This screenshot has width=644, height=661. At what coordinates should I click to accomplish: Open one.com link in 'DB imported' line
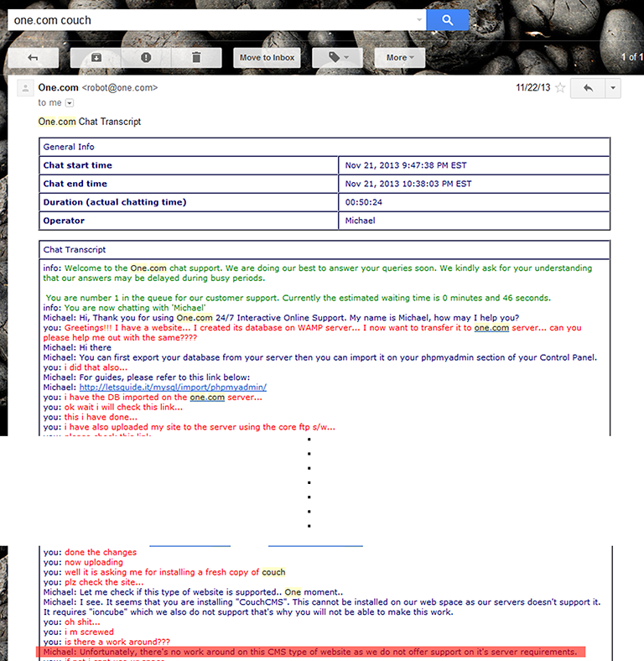tap(207, 397)
